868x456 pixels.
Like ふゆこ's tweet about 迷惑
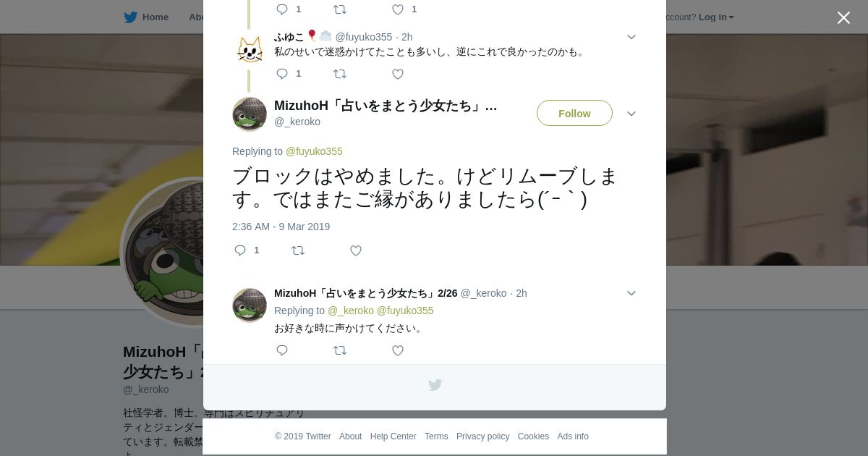[x=398, y=74]
